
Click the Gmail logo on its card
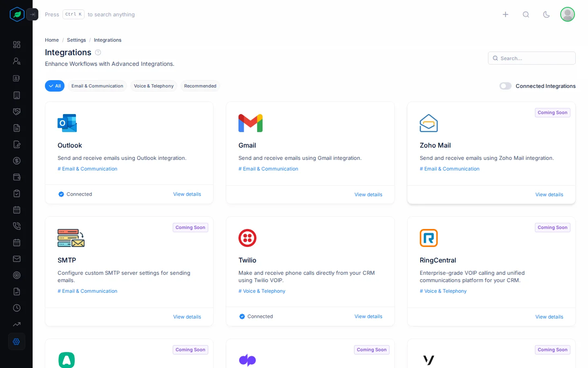coord(250,123)
